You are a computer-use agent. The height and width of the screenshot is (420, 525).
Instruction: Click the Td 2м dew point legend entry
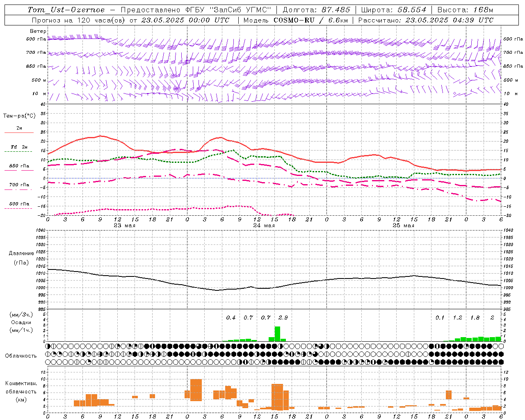coord(19,147)
